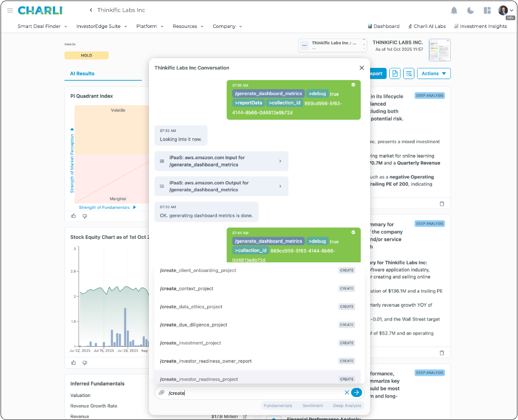The width and height of the screenshot is (518, 420).
Task: Click the CHARLI logo
Action: (x=40, y=10)
